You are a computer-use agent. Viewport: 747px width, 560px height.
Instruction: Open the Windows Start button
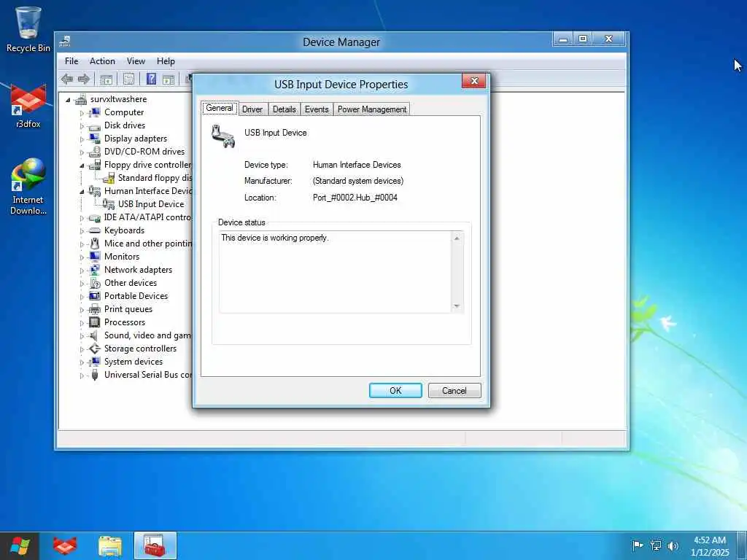tap(20, 545)
